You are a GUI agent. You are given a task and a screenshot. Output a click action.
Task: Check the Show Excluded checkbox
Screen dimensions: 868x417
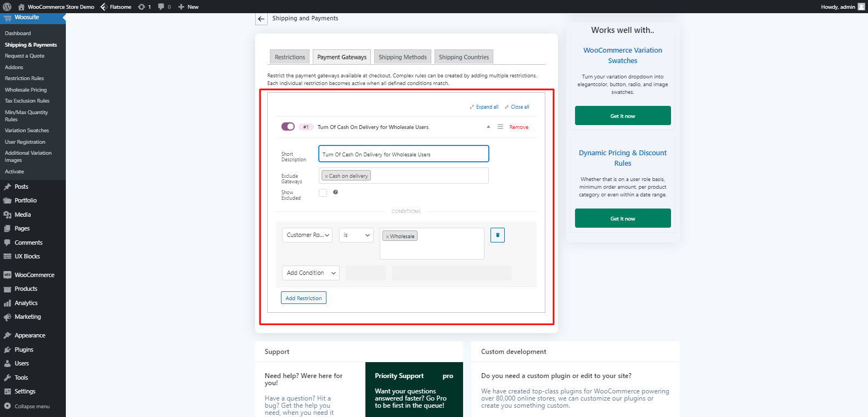coord(323,193)
